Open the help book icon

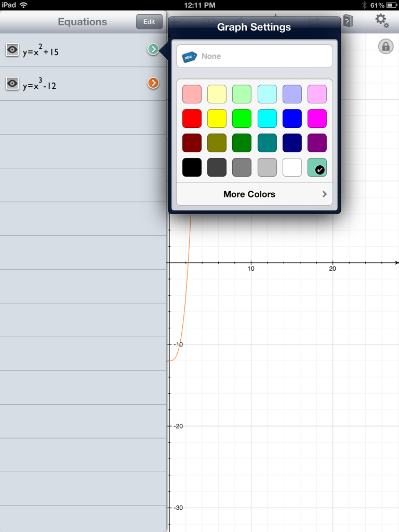(348, 21)
